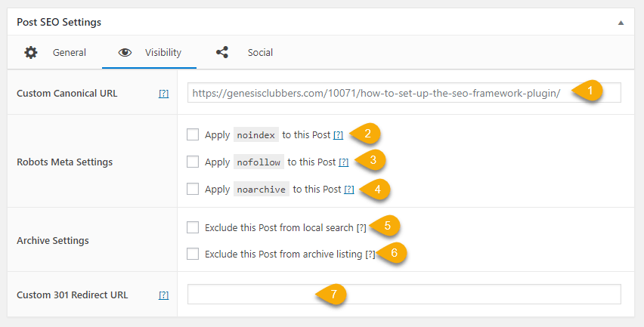This screenshot has height=327, width=644.
Task: Open help link beside Custom Canonical URL
Action: click(x=163, y=94)
